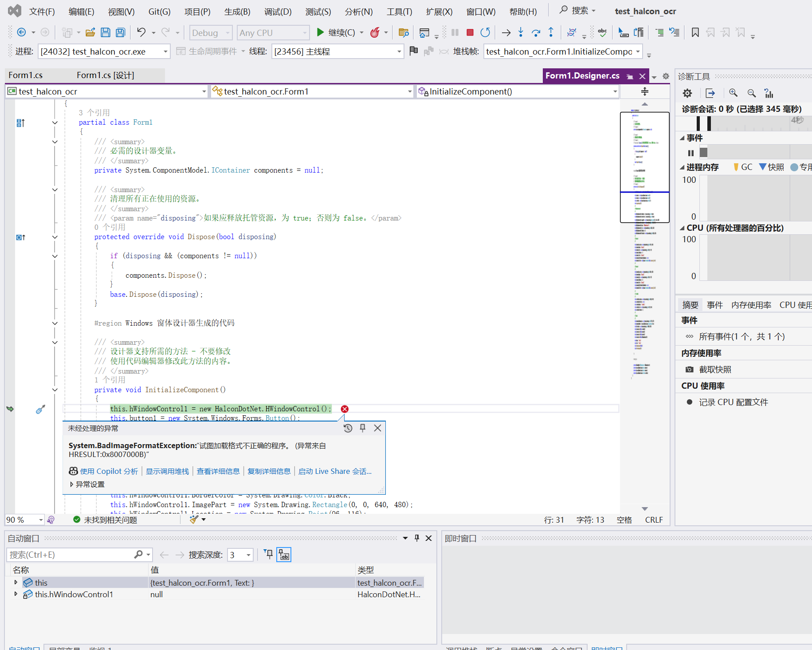
Task: Click the editor scroll-down arrow
Action: coord(645,509)
